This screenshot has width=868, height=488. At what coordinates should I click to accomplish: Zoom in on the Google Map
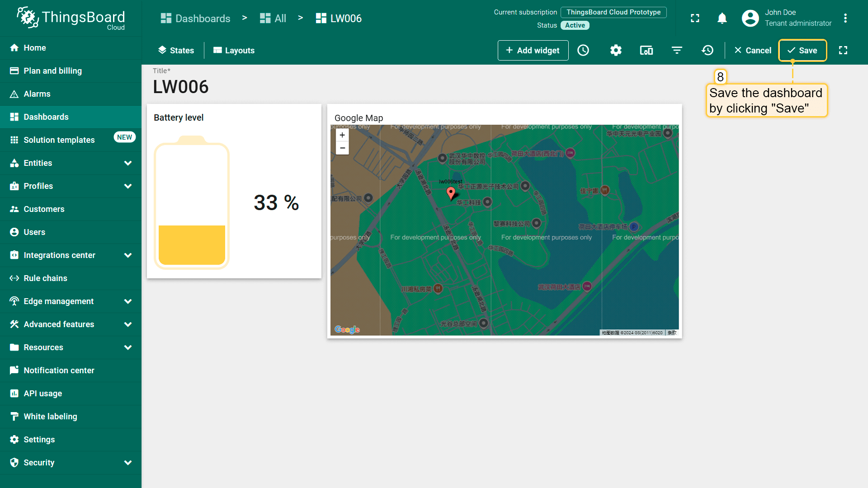point(342,135)
